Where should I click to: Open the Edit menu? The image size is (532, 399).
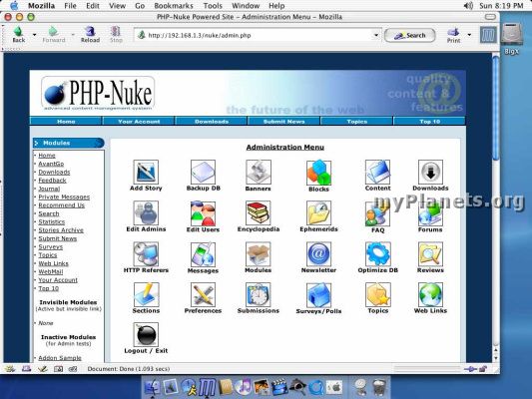[92, 6]
